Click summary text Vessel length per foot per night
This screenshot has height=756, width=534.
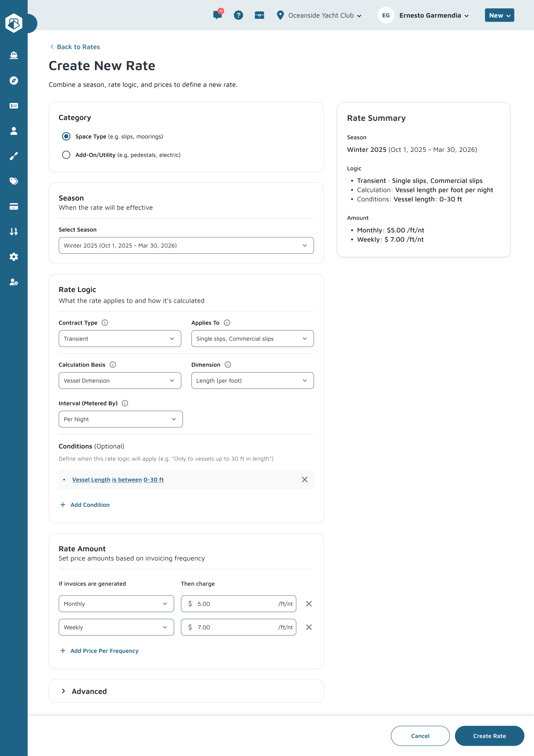444,190
